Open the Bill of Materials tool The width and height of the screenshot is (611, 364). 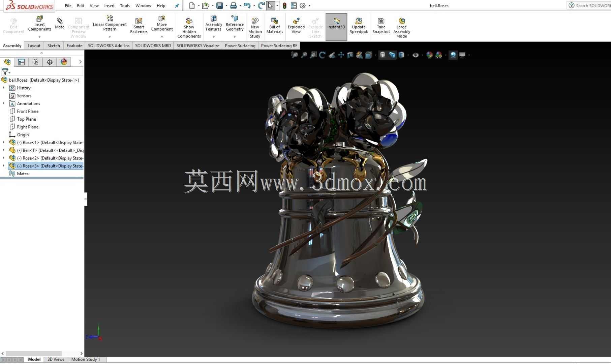[275, 26]
